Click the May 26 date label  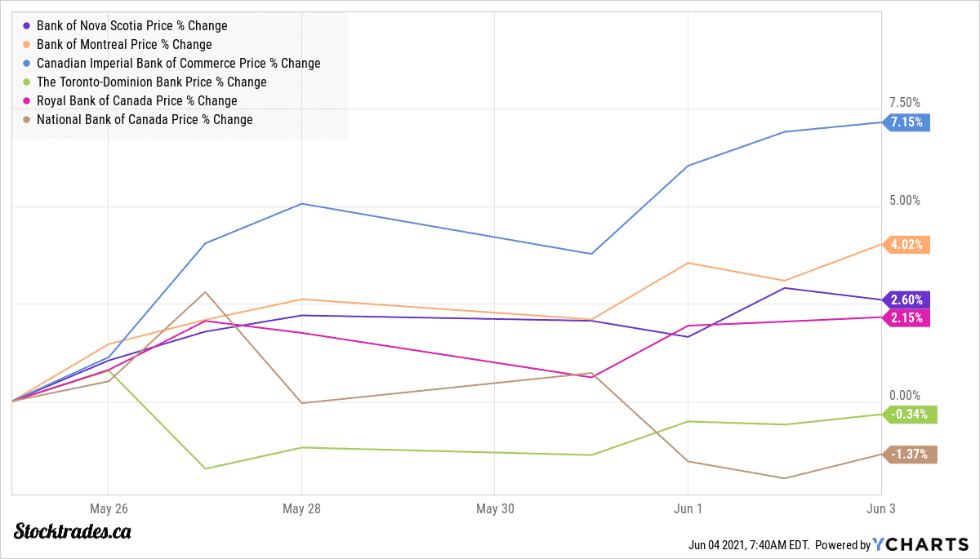point(109,508)
